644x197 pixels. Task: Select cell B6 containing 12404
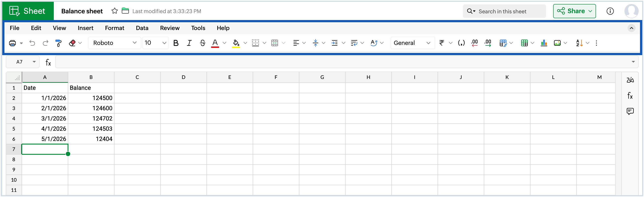coord(91,139)
